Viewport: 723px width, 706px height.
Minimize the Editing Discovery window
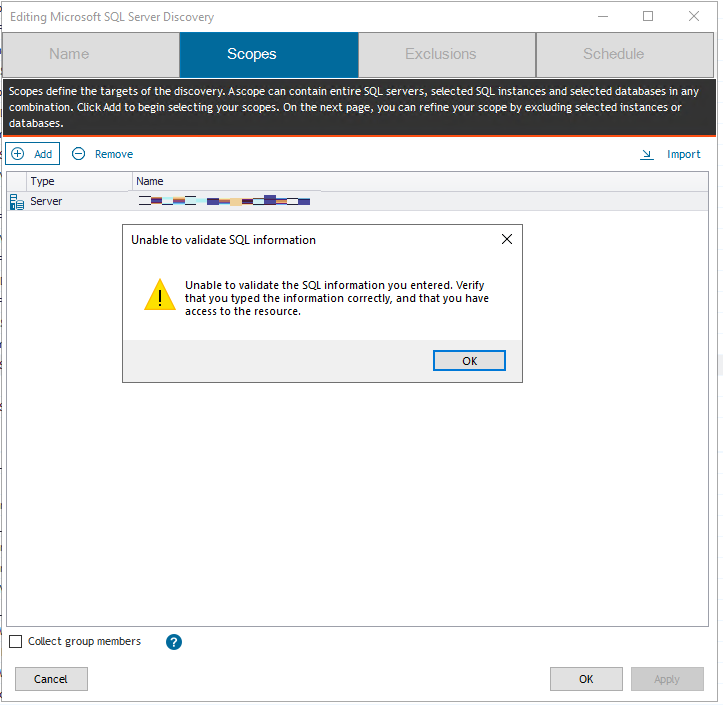tap(603, 17)
